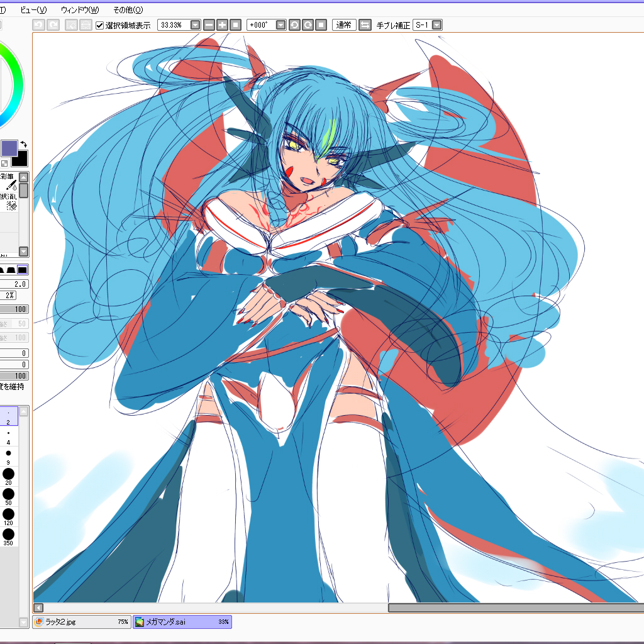Click the tool list scrollbar thumb

(x=24, y=191)
